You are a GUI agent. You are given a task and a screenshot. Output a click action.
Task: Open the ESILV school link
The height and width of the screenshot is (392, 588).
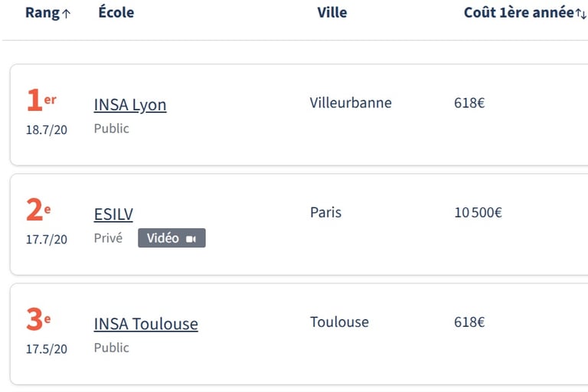pos(113,214)
